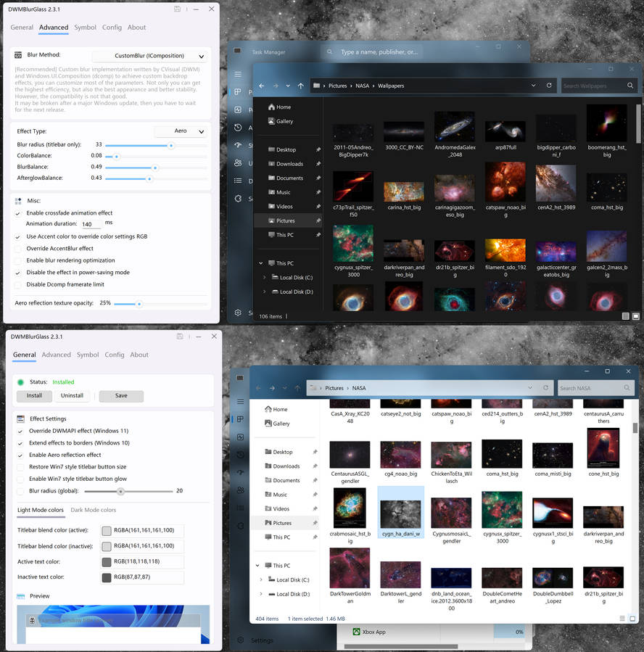This screenshot has height=652, width=644.
Task: Switch to thumbnail view via the Explorer status bar icon
Action: [x=636, y=315]
